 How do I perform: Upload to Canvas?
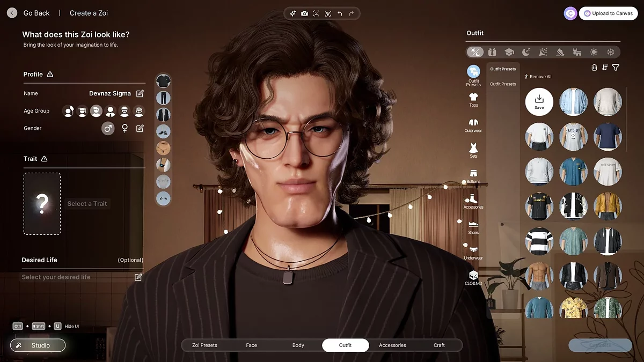tap(608, 13)
